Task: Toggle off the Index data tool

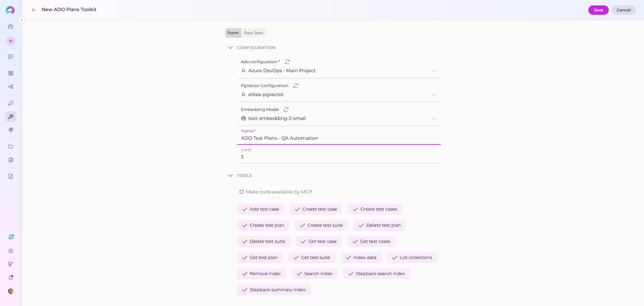Action: (x=361, y=258)
